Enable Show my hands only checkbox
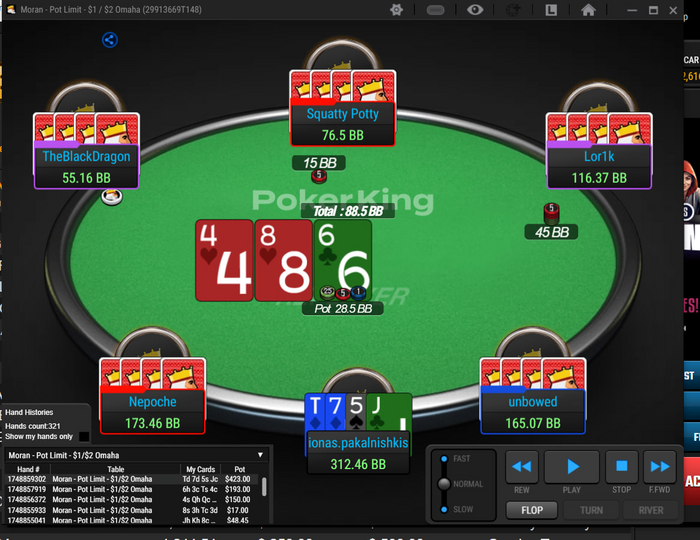Image resolution: width=700 pixels, height=540 pixels. tap(83, 436)
